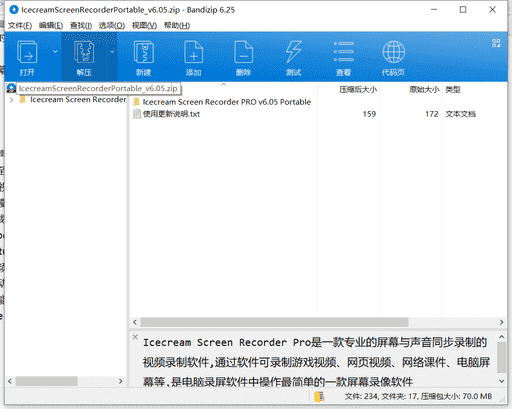Image resolution: width=512 pixels, height=409 pixels.
Task: Click the Open (打开) archive toolbar icon
Action: click(27, 52)
